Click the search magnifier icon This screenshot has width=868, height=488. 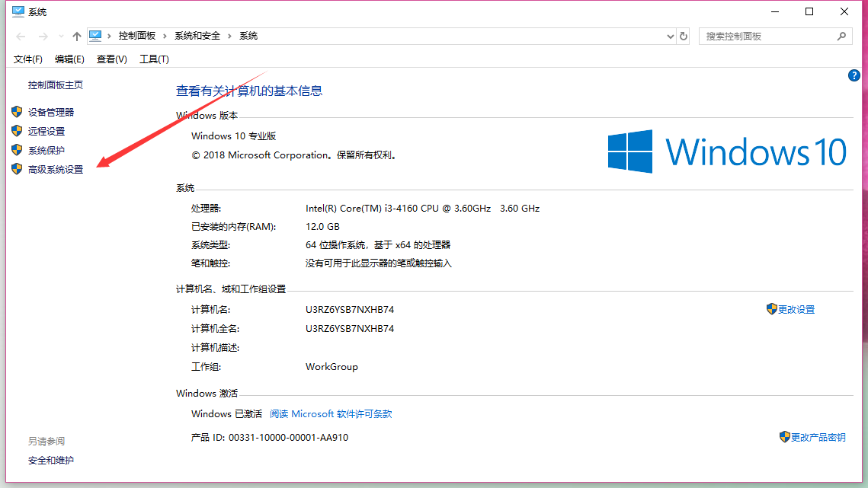tap(841, 37)
